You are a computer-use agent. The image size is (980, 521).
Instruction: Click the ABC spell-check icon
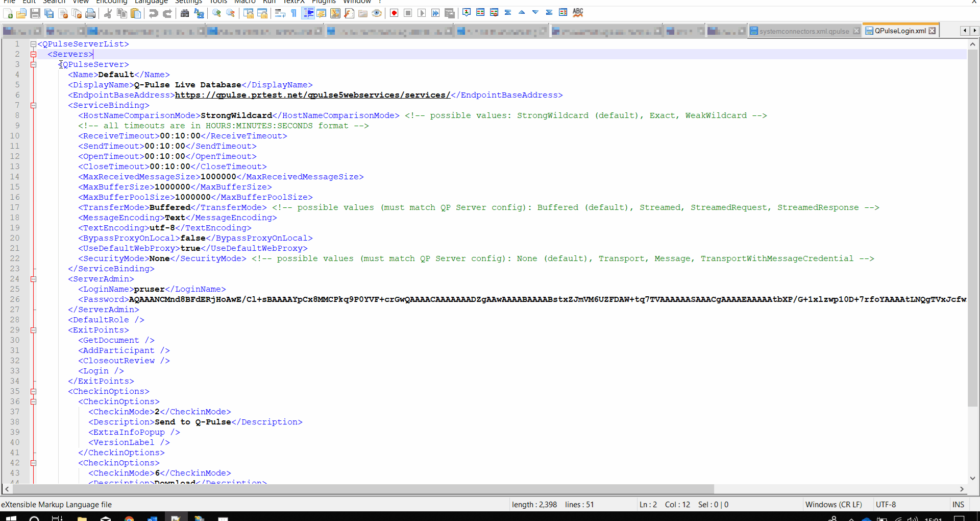[x=578, y=13]
